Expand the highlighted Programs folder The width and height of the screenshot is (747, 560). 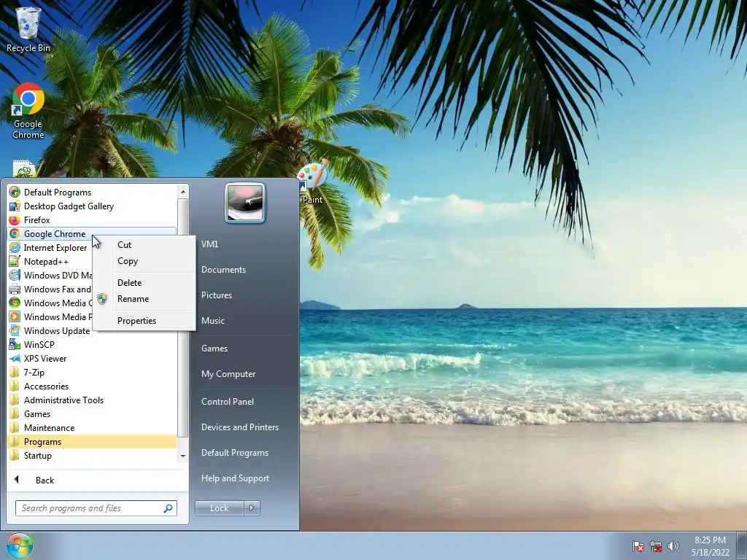coord(93,441)
